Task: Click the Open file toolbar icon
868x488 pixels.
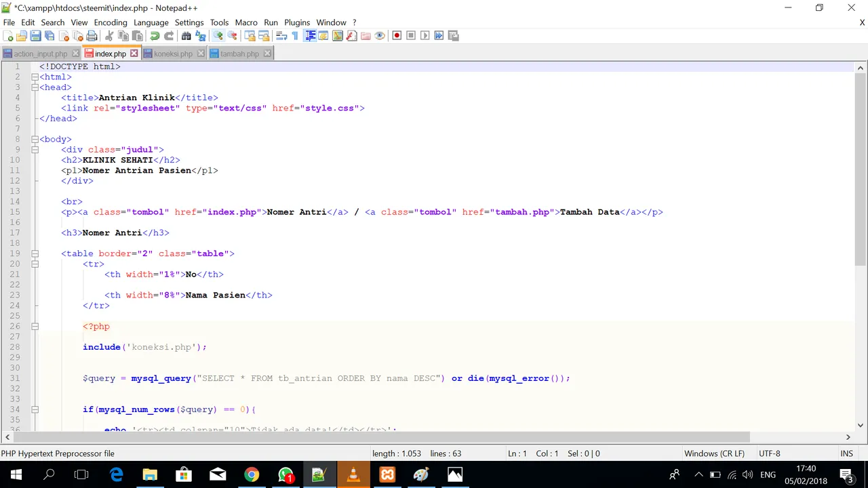Action: (x=22, y=36)
